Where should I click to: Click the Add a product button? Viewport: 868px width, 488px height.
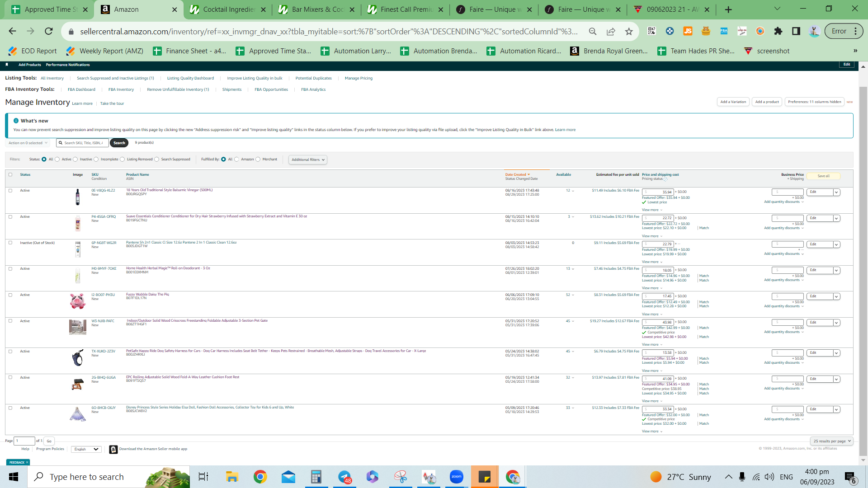[767, 102]
